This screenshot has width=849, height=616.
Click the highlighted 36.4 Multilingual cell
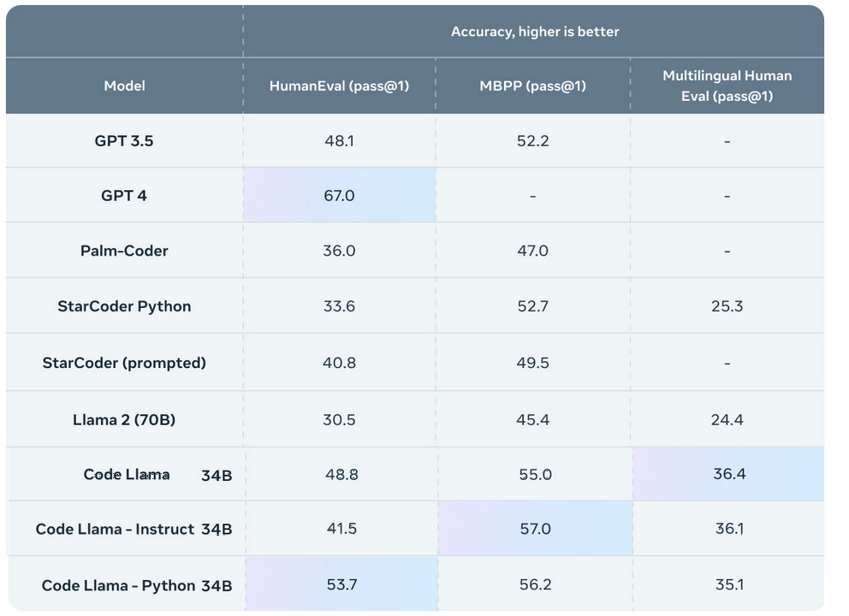(x=727, y=473)
